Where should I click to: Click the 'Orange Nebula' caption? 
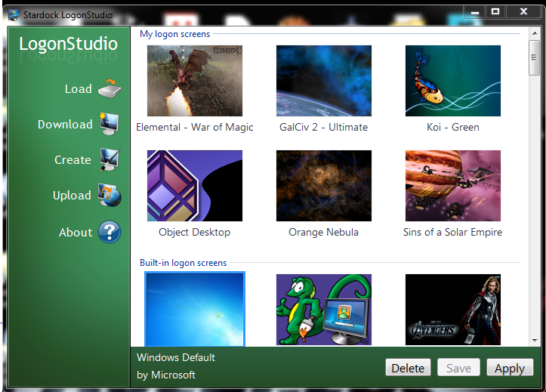[x=323, y=233]
